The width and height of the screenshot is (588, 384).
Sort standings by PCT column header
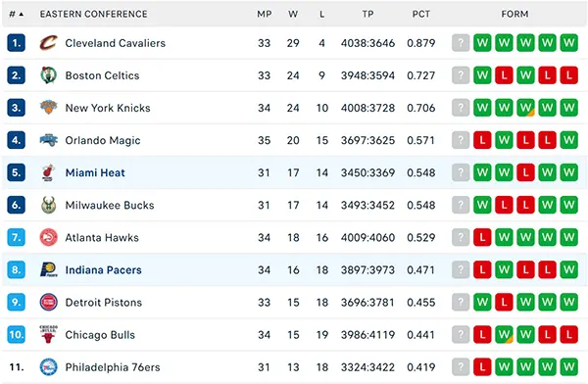(x=421, y=15)
